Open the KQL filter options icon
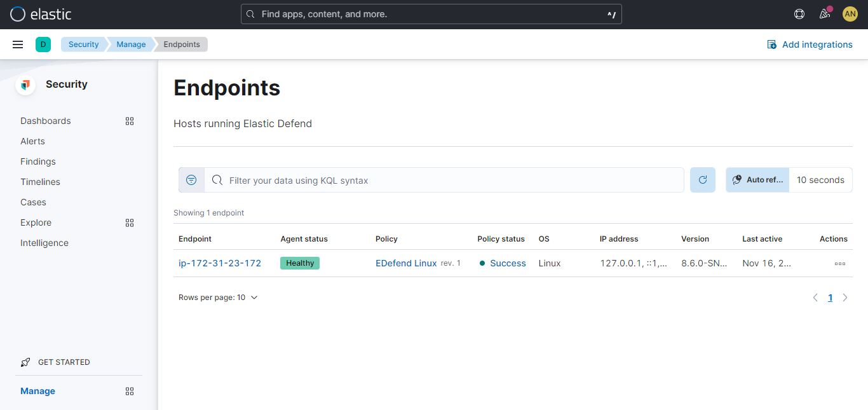The image size is (868, 410). point(191,180)
